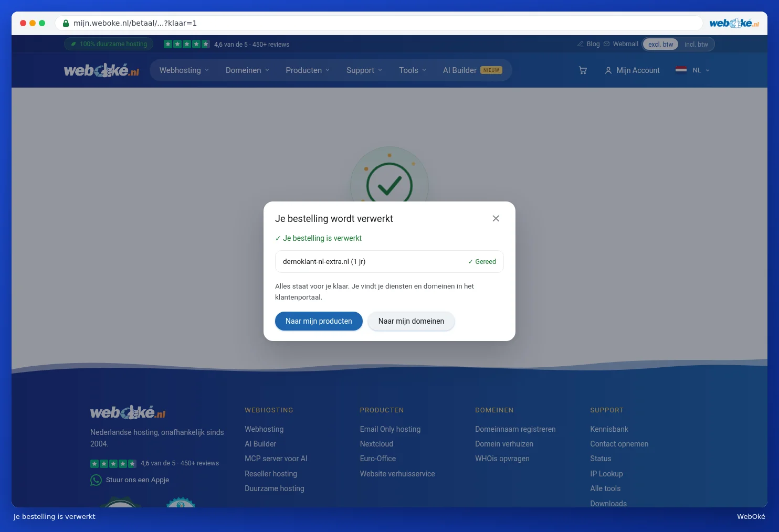Image resolution: width=779 pixels, height=532 pixels.
Task: Click the browser address bar
Action: pos(378,23)
